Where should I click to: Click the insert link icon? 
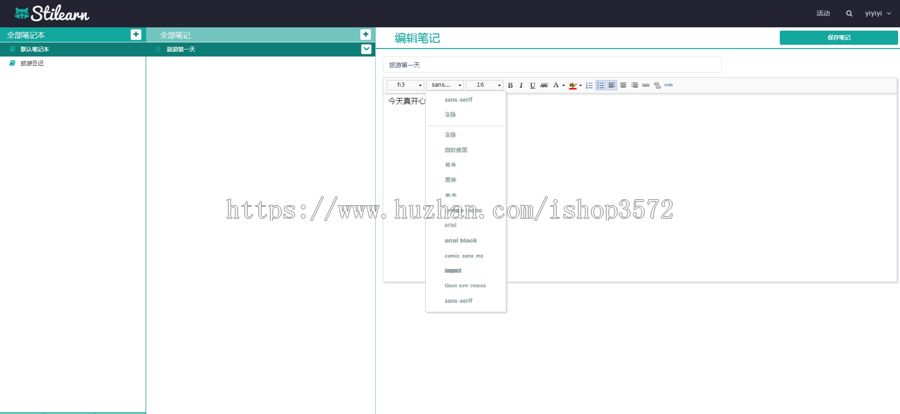pos(646,85)
